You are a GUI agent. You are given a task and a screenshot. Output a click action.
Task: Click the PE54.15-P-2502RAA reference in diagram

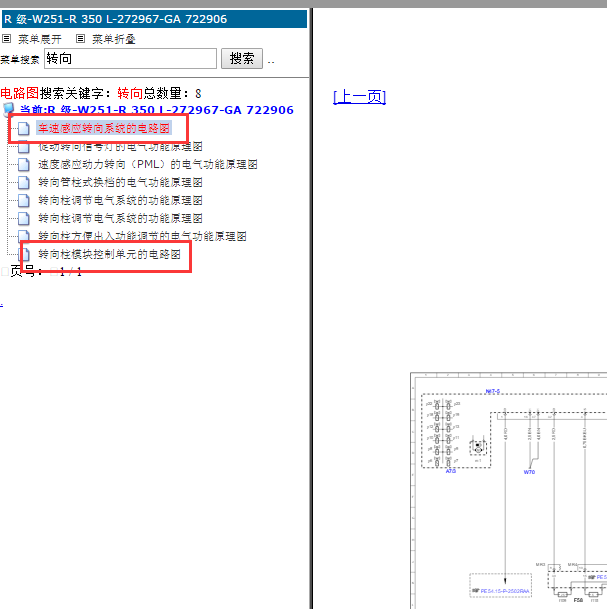pos(504,591)
